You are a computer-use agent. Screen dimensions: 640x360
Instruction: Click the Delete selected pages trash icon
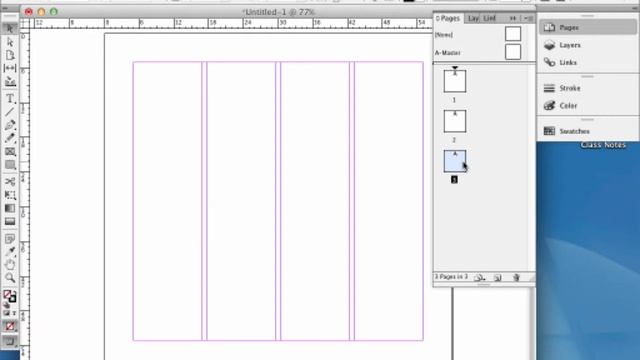pyautogui.click(x=516, y=278)
